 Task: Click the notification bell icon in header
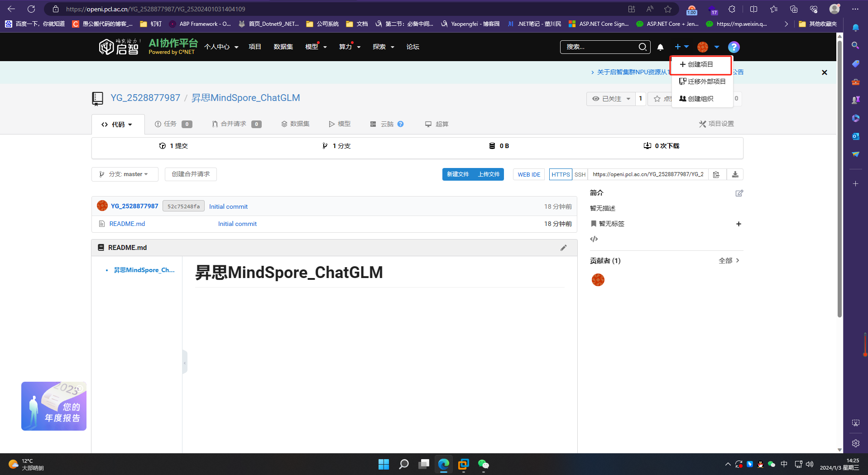(660, 47)
